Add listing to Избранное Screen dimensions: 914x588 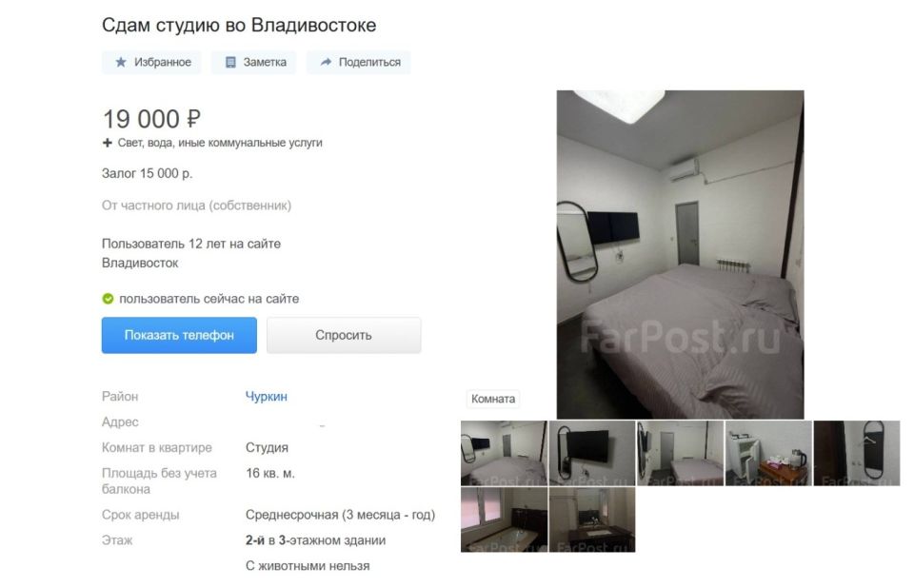coord(151,63)
